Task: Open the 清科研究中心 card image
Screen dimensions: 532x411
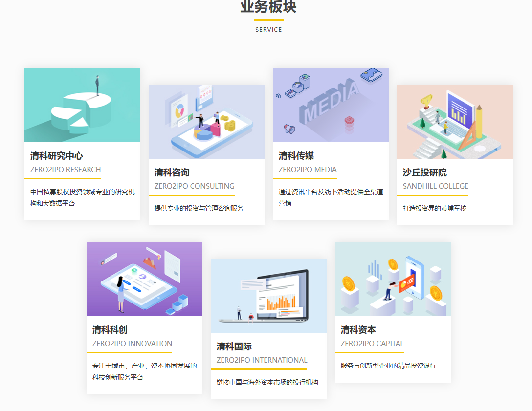Action: pos(82,105)
